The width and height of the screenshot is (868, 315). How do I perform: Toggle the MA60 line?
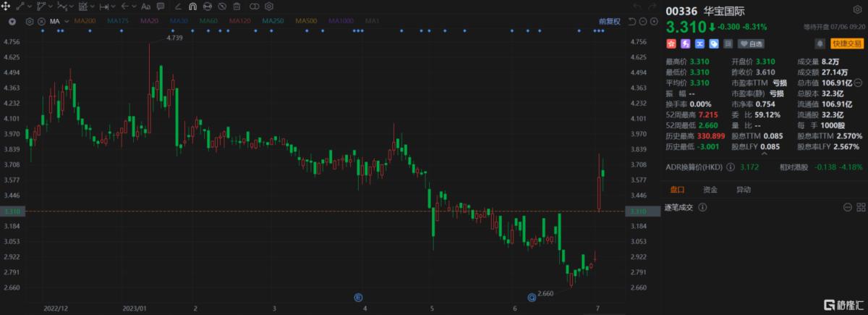click(208, 22)
